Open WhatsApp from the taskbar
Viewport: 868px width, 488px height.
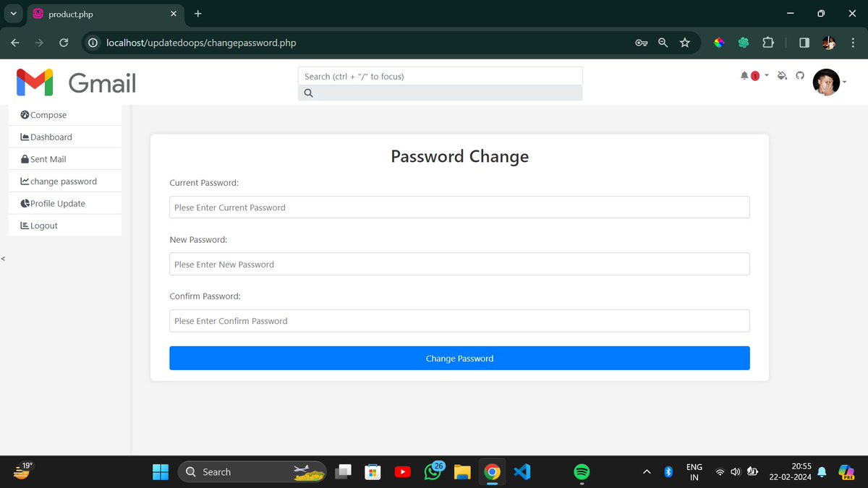click(433, 472)
